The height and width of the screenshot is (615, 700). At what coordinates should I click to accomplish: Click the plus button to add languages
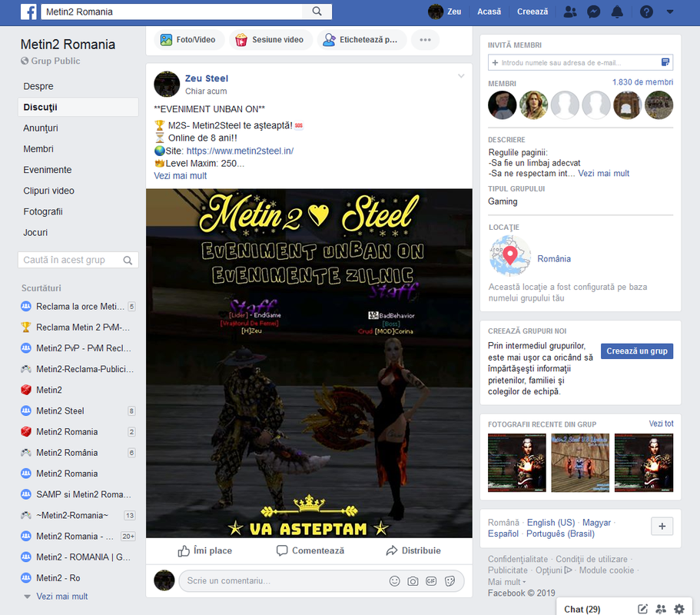pos(662,526)
